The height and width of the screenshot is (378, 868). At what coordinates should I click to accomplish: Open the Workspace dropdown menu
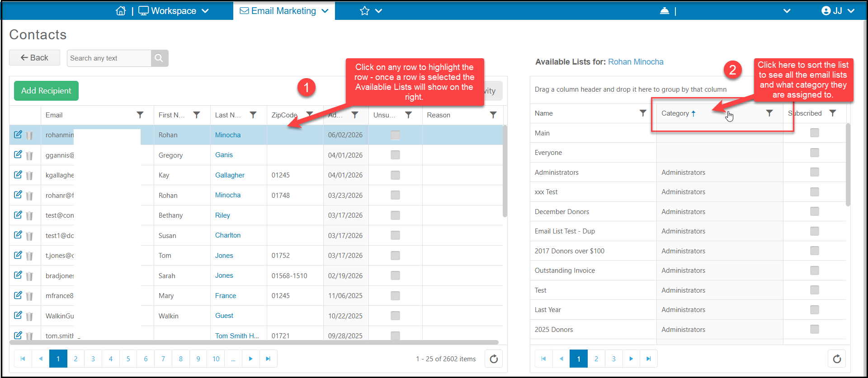click(174, 11)
